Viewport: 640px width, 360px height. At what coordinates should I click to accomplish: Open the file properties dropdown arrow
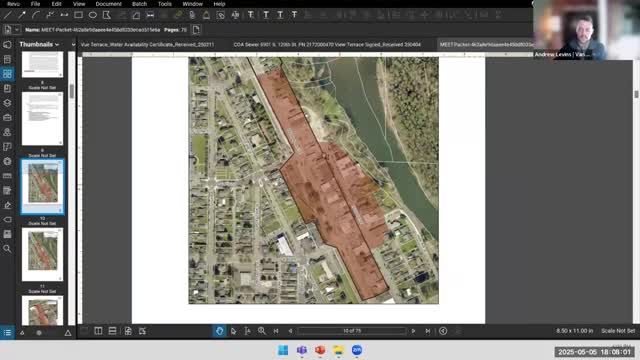[16, 30]
